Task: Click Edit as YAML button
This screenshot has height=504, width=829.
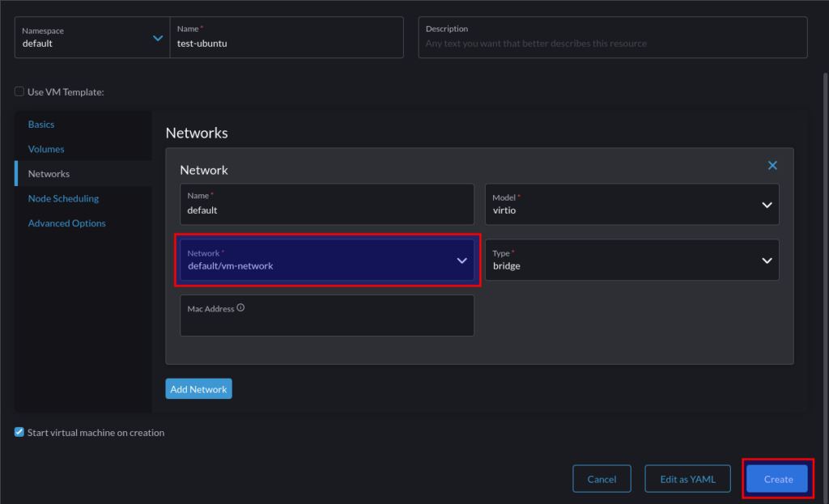Action: (x=687, y=479)
